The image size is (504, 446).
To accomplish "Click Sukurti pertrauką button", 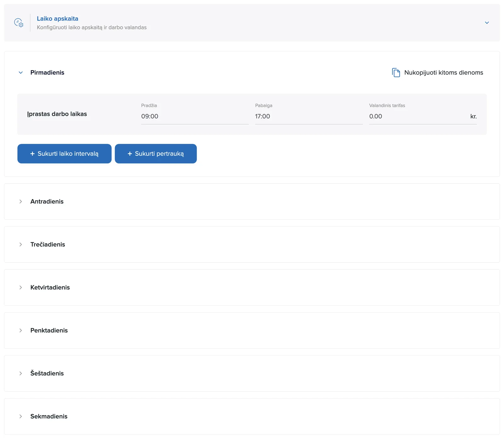I will 156,154.
